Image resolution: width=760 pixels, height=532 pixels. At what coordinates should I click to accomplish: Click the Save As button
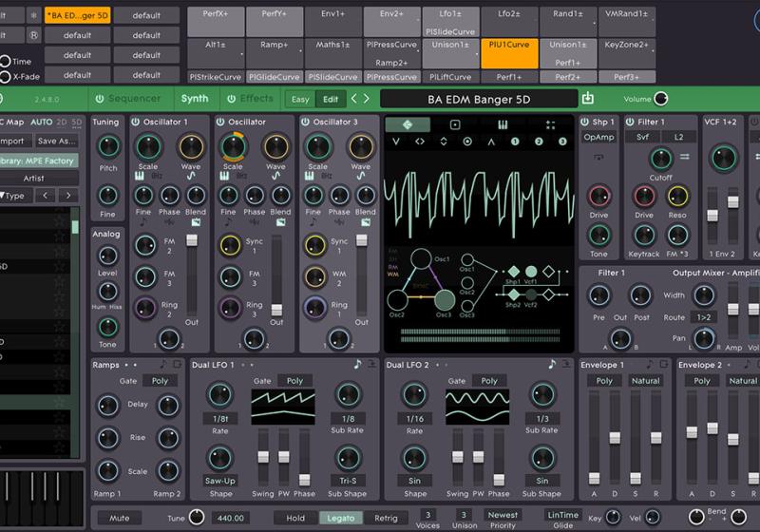(56, 142)
